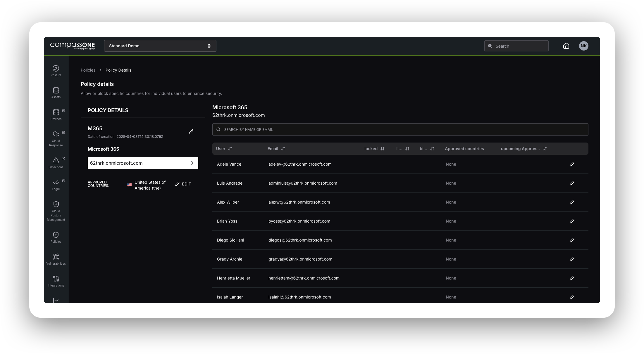
Task: Click the policy creation date text
Action: tap(125, 137)
